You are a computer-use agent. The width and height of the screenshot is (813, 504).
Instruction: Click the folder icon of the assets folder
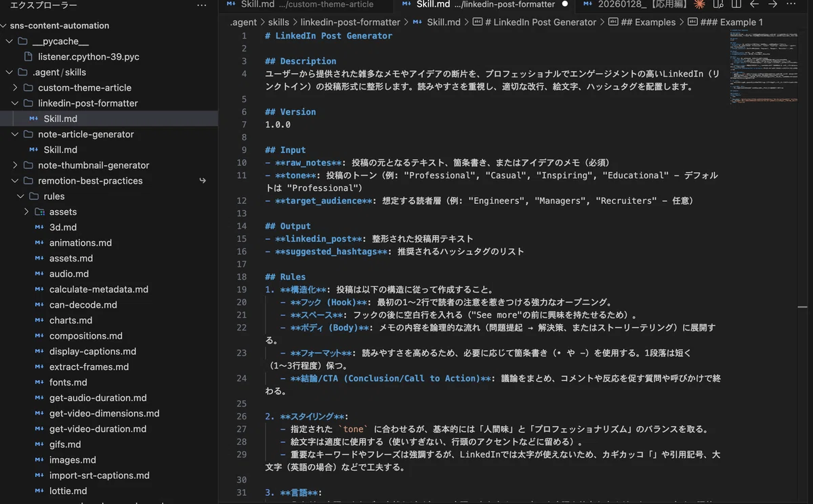click(x=39, y=212)
